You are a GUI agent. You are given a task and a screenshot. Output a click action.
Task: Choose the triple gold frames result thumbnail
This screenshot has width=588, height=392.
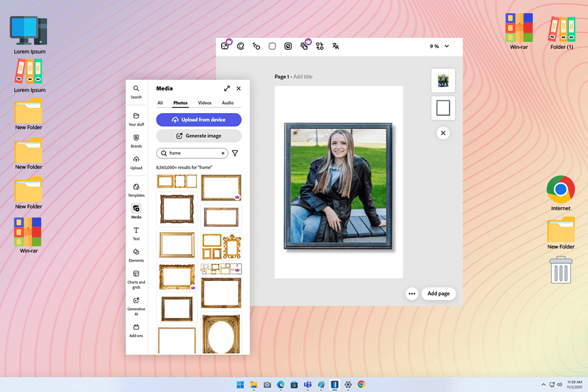(x=177, y=181)
